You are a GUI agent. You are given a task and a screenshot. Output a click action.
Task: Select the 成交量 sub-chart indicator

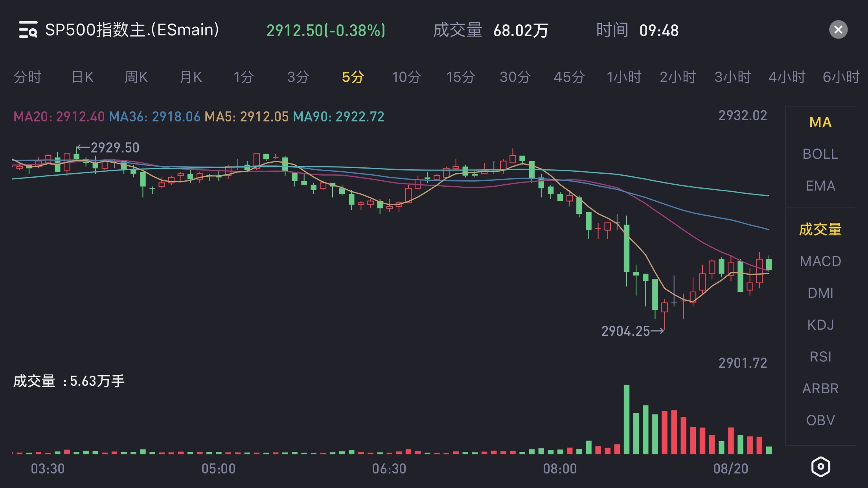point(820,229)
